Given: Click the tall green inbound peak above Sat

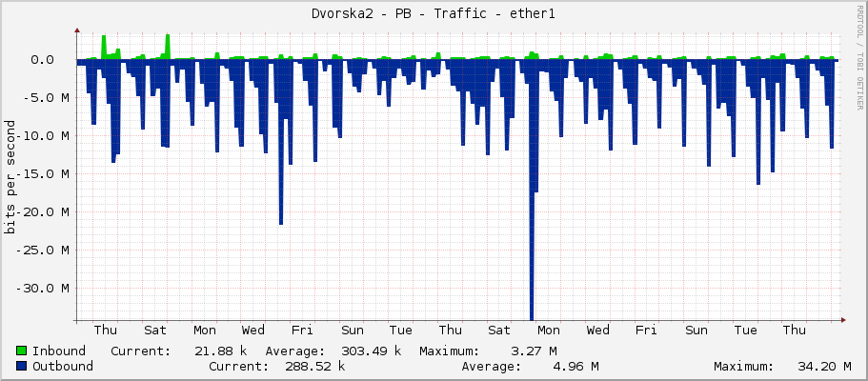Looking at the screenshot, I should (x=167, y=46).
